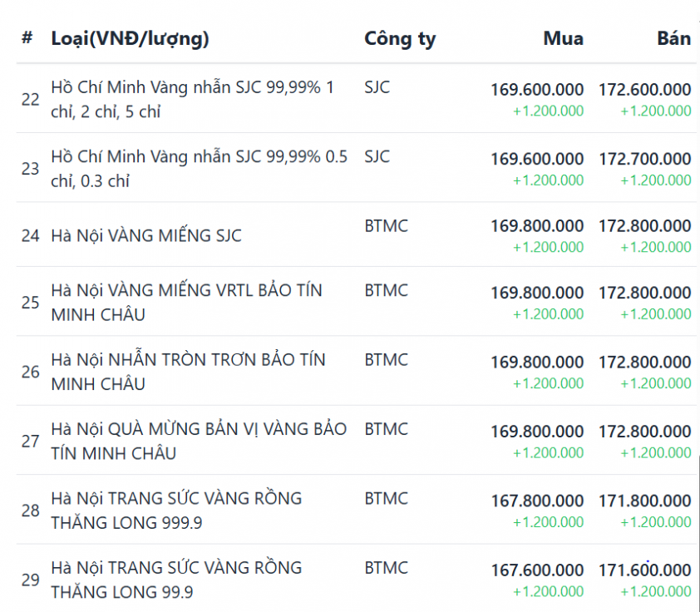Click the "Loại(VNĐ/lượng)" column header
700x612 pixels.
point(130,38)
